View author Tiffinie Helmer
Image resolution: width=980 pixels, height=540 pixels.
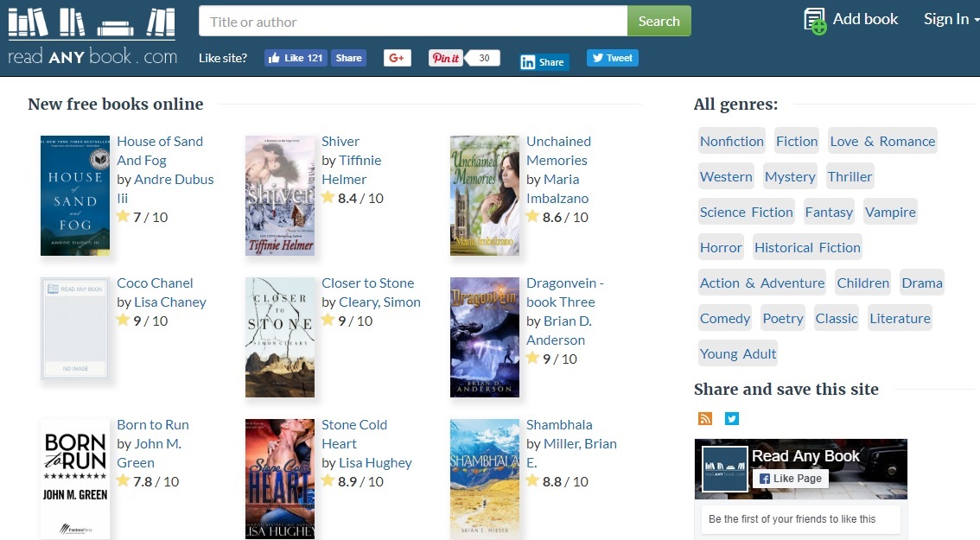351,170
